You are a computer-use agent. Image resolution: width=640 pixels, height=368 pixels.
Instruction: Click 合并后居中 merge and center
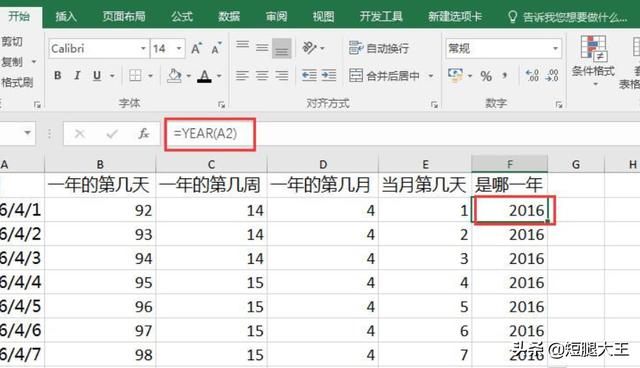[384, 75]
